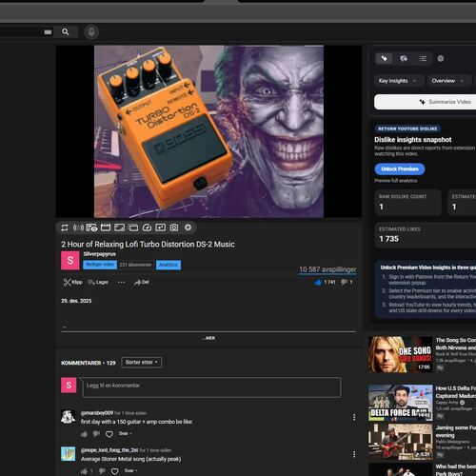Click the Silverpapyrus pink channel avatar
Screen dimensions: 476x476
(x=70, y=260)
